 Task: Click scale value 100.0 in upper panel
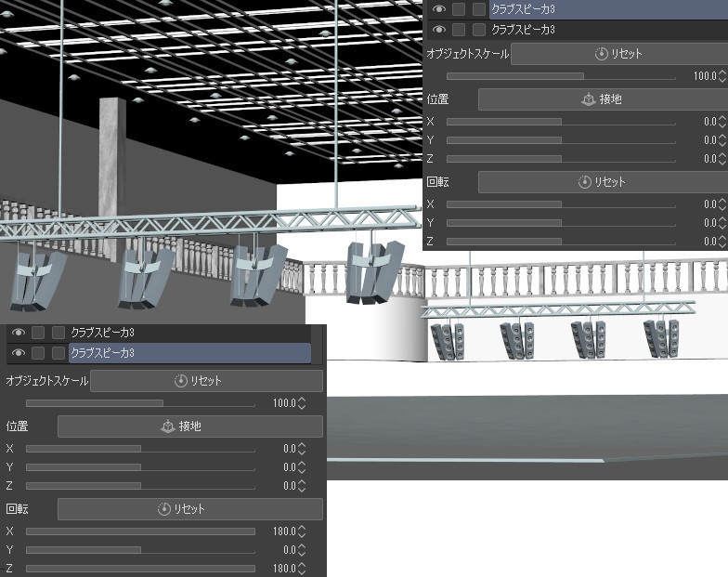705,76
